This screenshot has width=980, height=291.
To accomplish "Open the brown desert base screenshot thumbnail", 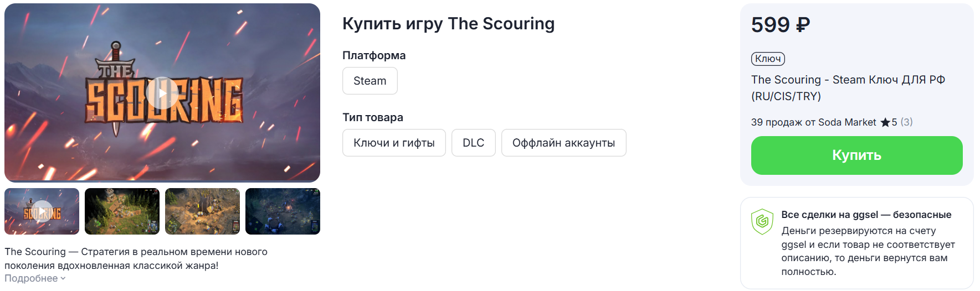I will pos(202,211).
